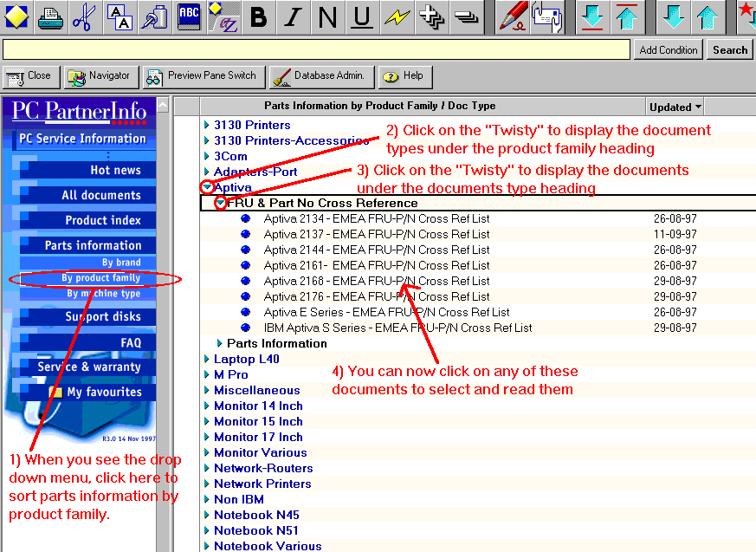The height and width of the screenshot is (552, 756).
Task: Open 'Hot news' in the left menu
Action: tap(115, 170)
